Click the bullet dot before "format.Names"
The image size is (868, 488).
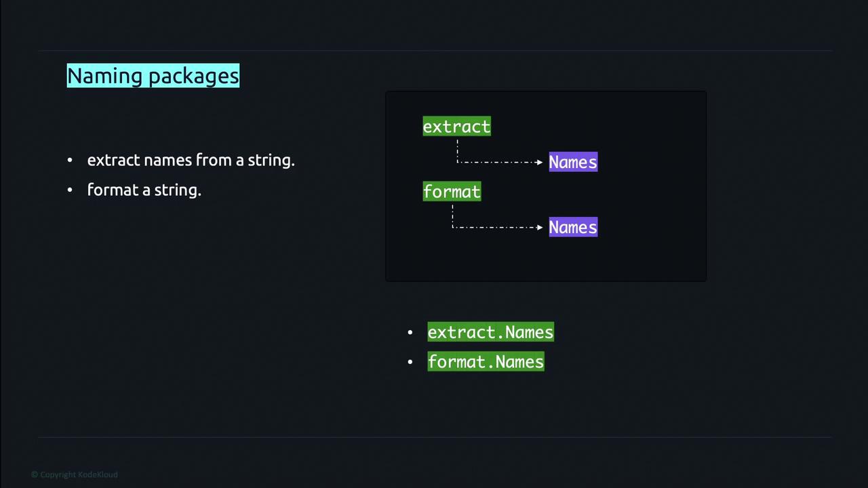click(x=410, y=362)
